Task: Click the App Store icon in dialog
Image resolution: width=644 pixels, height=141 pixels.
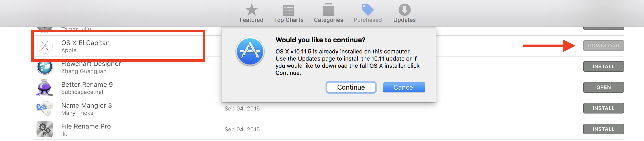Action: pyautogui.click(x=250, y=51)
